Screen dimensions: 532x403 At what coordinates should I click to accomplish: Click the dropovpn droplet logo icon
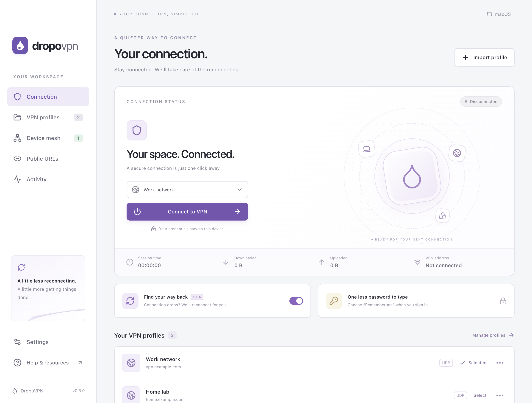coord(20,45)
